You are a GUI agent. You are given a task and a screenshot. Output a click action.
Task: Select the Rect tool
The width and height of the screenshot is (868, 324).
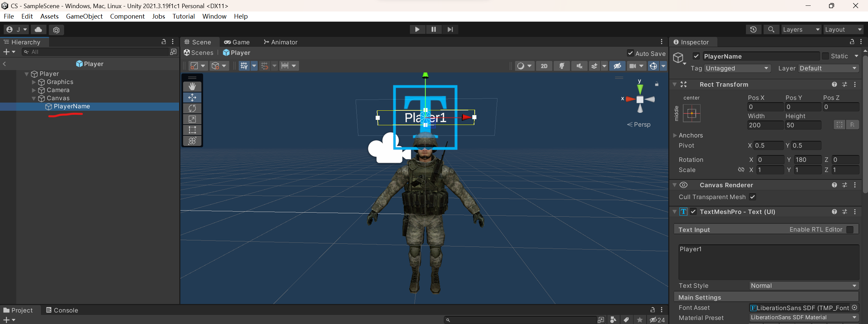coord(192,130)
